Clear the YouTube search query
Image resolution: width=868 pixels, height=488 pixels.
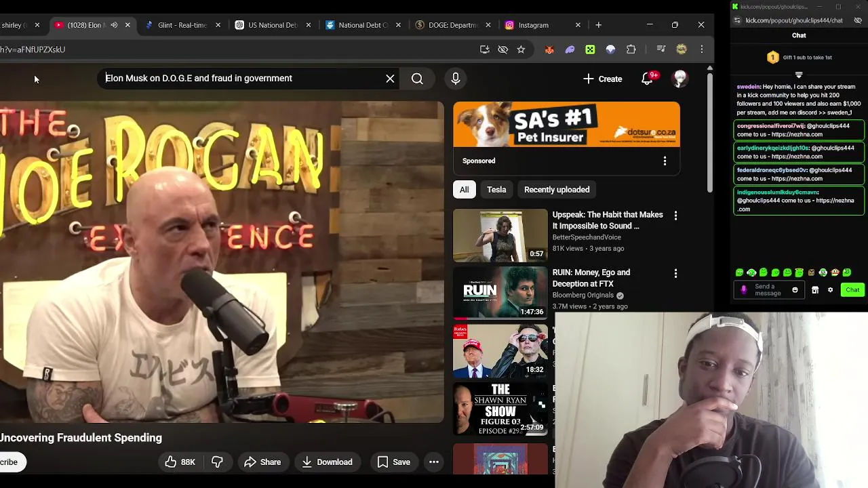pyautogui.click(x=390, y=79)
